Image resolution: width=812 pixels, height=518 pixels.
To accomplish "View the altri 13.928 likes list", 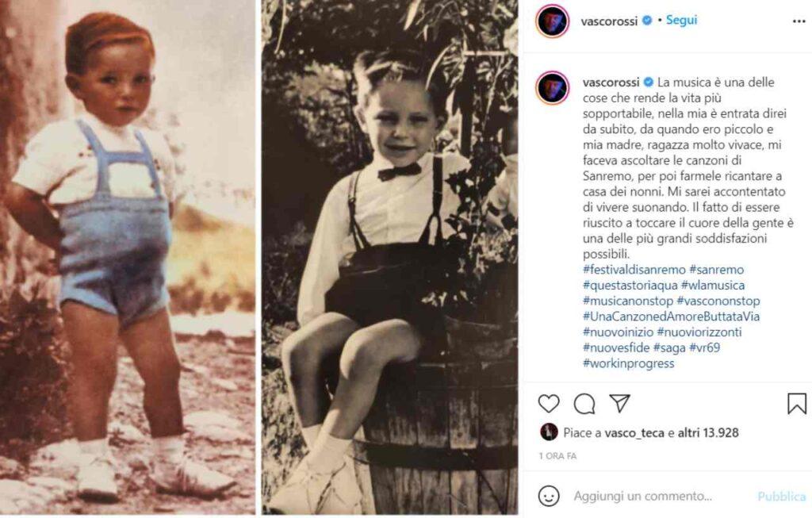I will 708,433.
